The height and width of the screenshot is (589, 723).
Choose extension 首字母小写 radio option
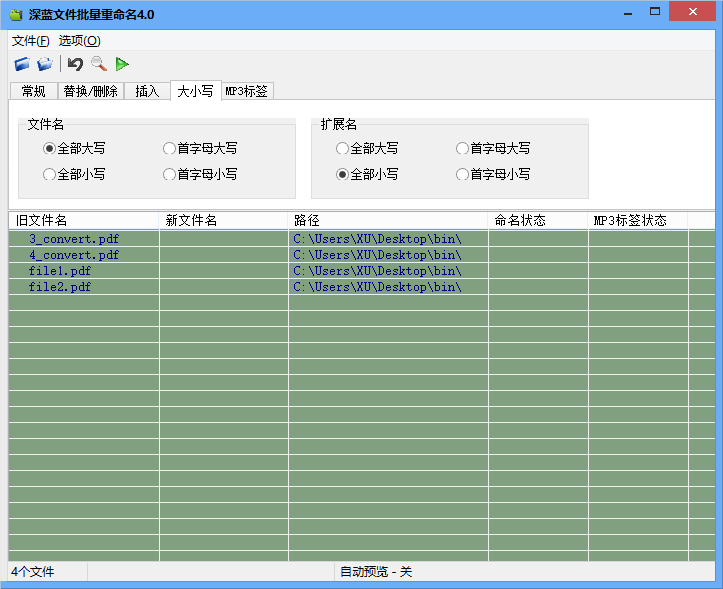(x=462, y=174)
